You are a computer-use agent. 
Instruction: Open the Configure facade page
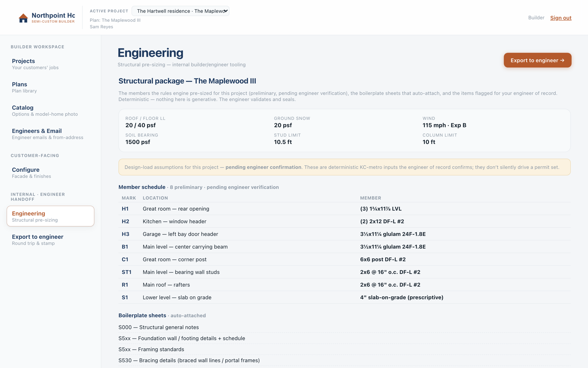click(50, 173)
